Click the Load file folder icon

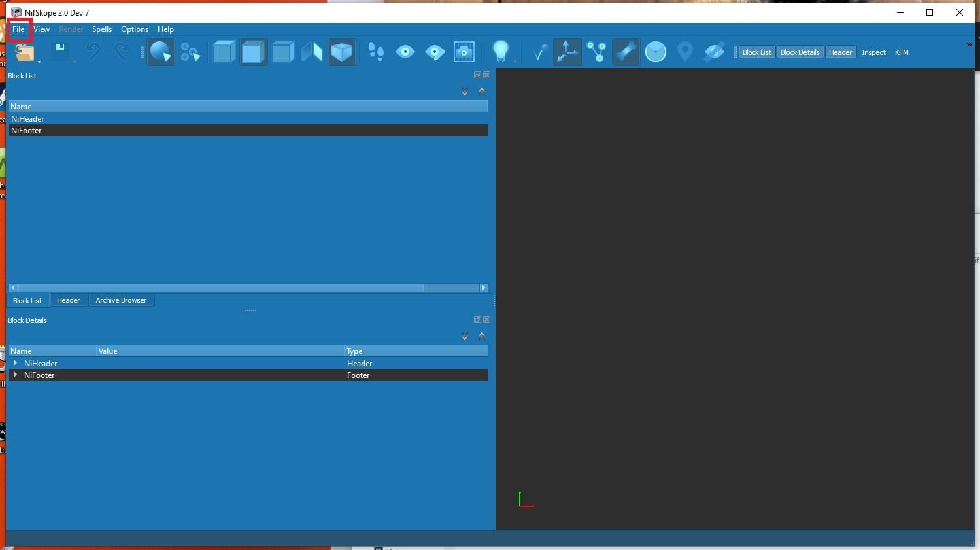24,52
